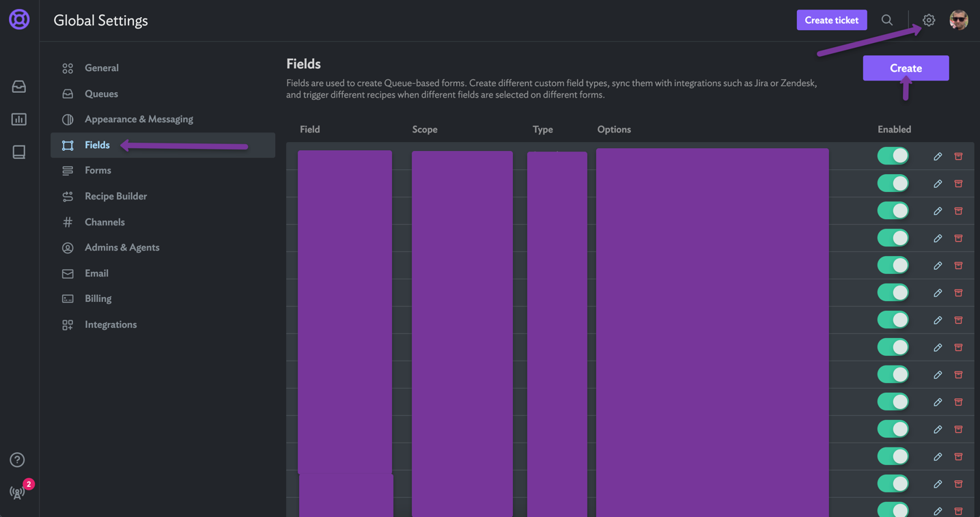
Task: Open the help question mark icon
Action: tap(17, 460)
